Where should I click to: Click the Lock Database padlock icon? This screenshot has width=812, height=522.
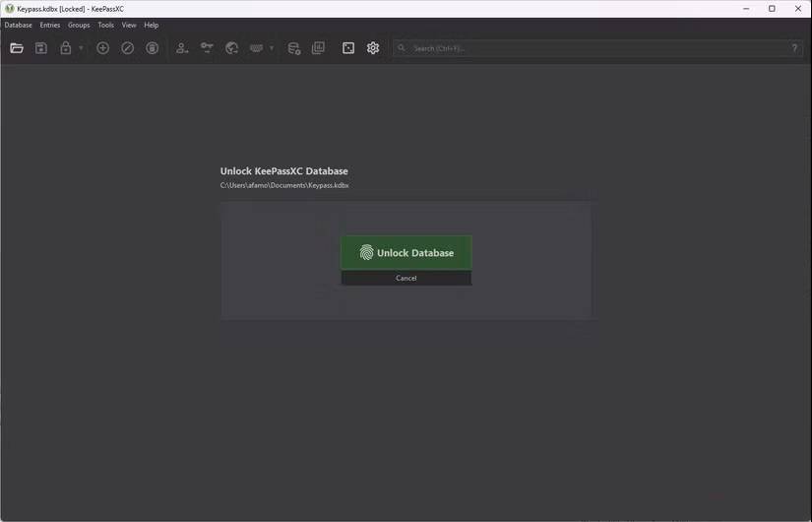(x=65, y=48)
